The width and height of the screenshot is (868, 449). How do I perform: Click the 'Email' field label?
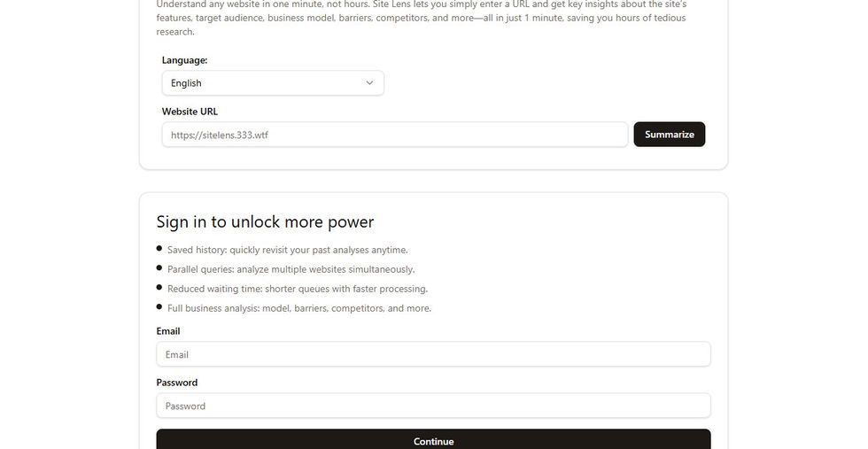tap(168, 331)
